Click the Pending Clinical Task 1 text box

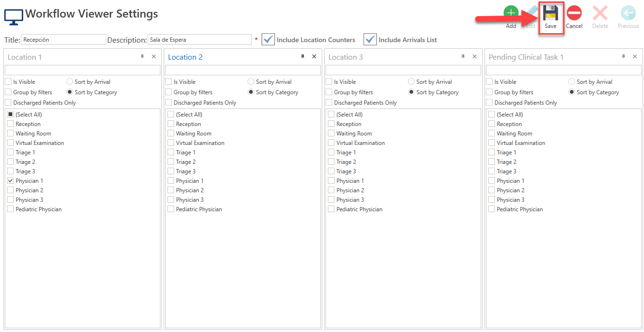(x=564, y=70)
